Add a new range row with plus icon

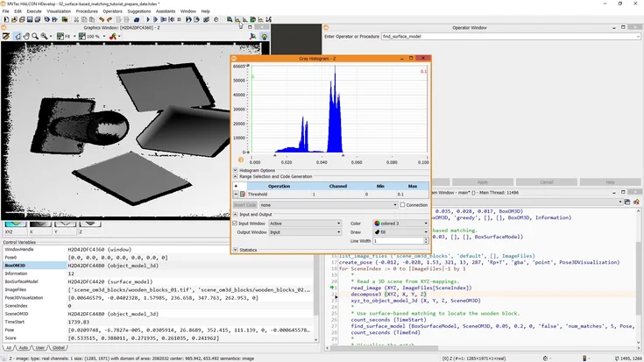pos(236,186)
